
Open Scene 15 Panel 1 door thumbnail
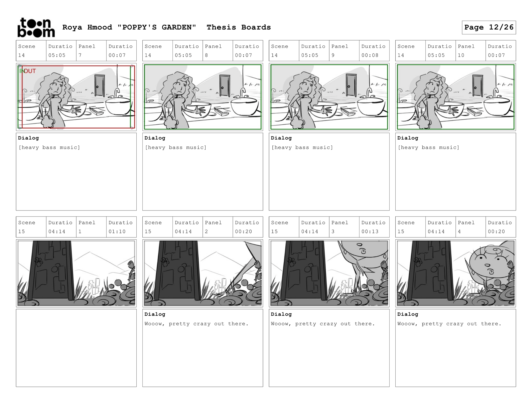point(76,273)
